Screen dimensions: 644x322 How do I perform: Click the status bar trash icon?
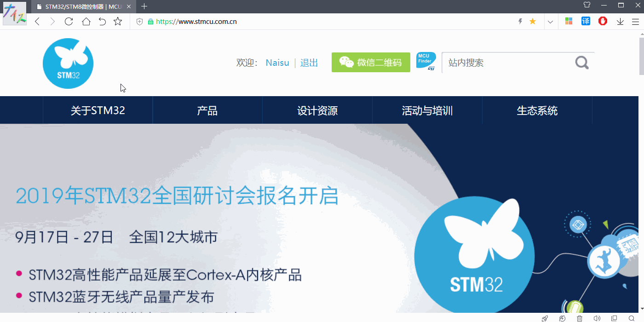point(580,318)
